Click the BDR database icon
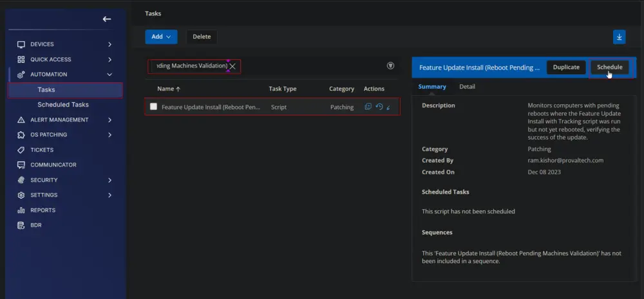The width and height of the screenshot is (644, 299). (21, 225)
